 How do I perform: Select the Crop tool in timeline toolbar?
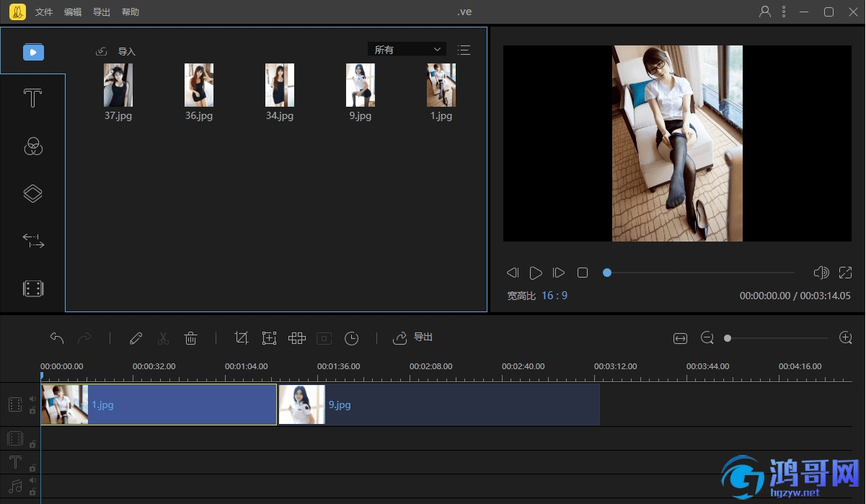pyautogui.click(x=242, y=337)
